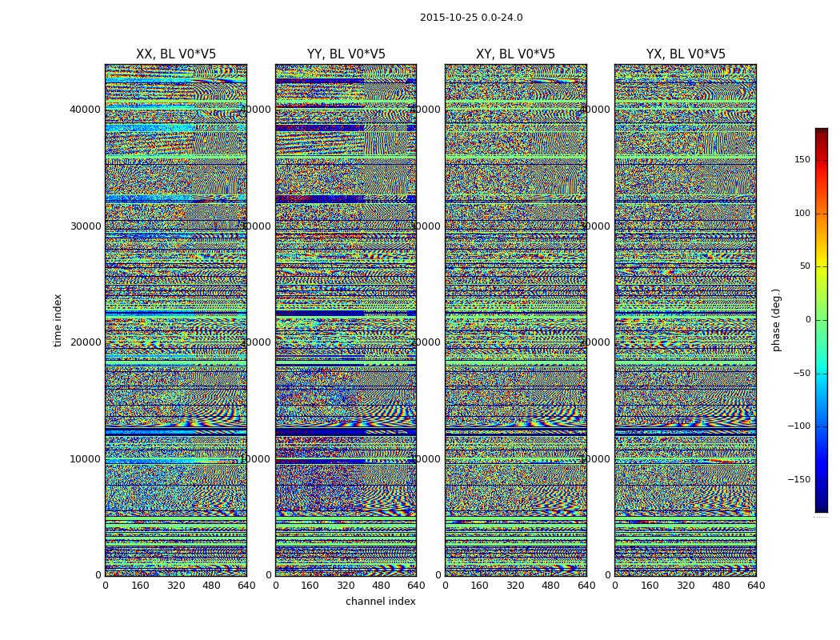This screenshot has height=640, width=840.
Task: Click colorbar tick label 150
Action: click(802, 159)
